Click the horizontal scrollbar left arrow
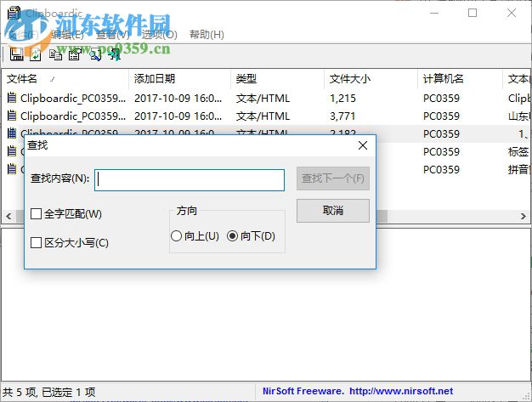This screenshot has width=532, height=402. coord(8,216)
